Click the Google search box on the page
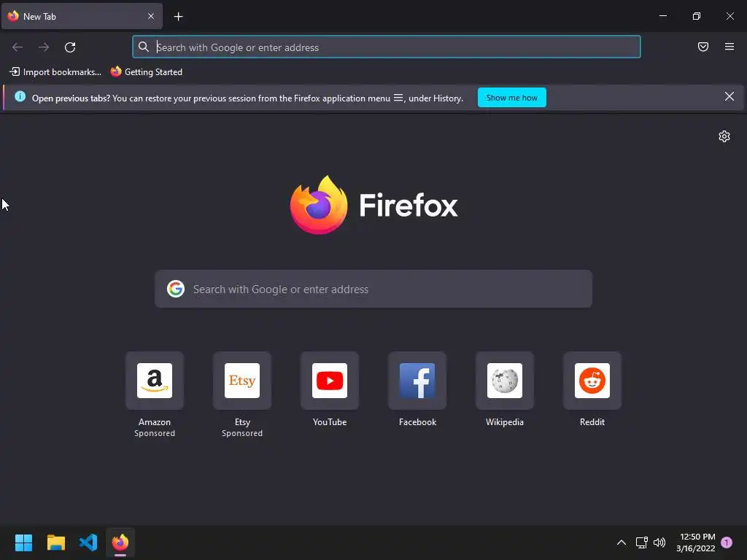 coord(373,289)
